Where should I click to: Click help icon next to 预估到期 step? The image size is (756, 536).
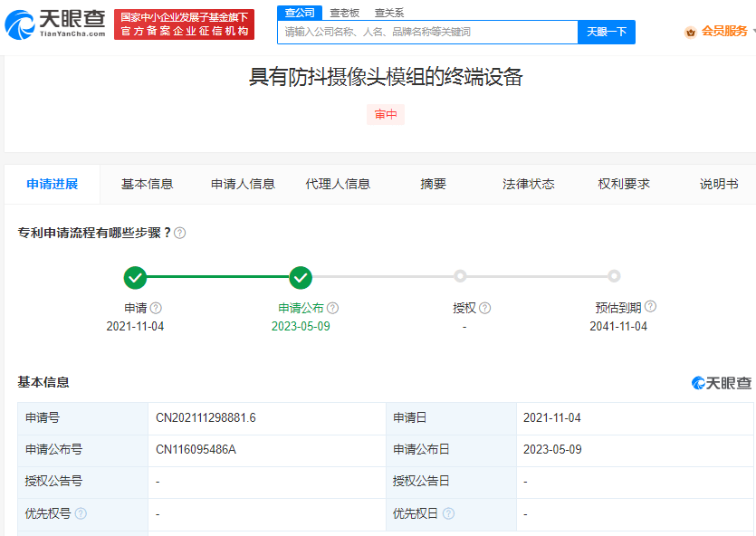coord(650,307)
